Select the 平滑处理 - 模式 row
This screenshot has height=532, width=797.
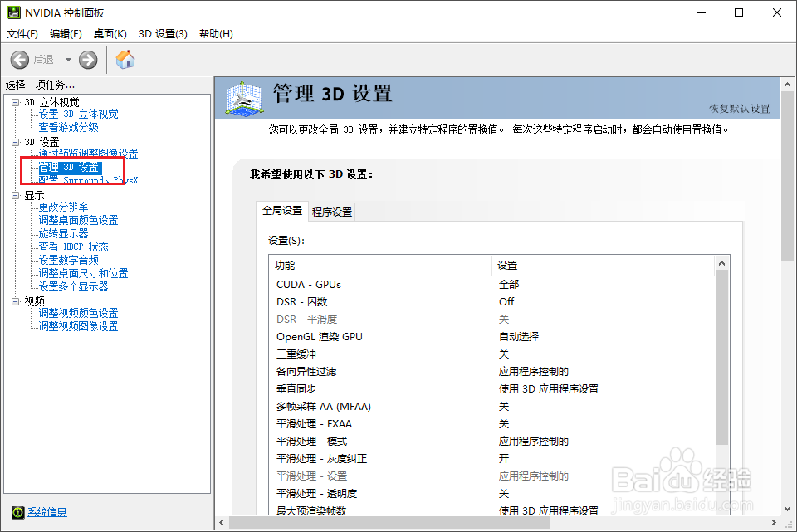pos(491,441)
